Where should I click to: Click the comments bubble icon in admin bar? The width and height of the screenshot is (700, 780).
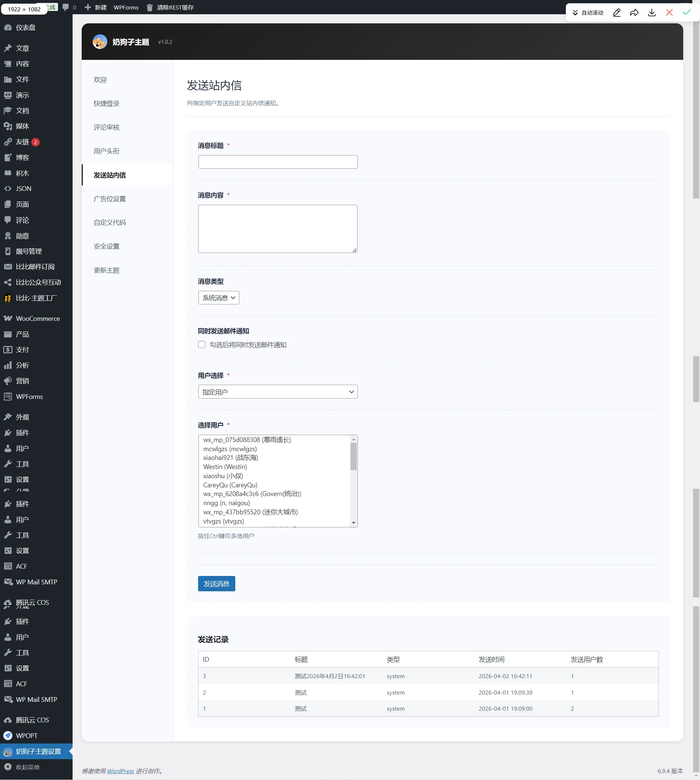coord(66,7)
